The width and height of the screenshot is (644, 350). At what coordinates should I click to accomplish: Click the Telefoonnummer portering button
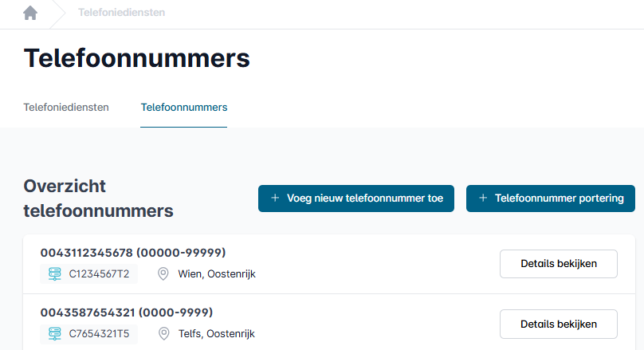pos(551,199)
